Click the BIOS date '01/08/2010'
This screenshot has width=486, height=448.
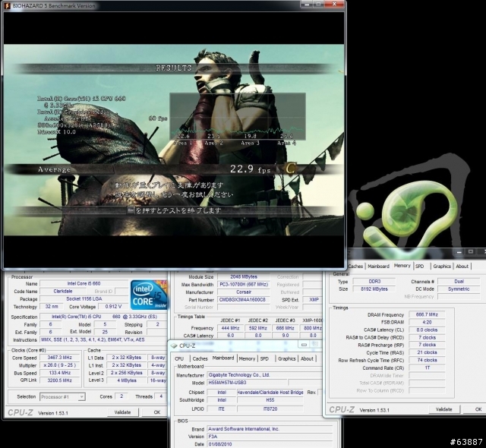pos(270,444)
